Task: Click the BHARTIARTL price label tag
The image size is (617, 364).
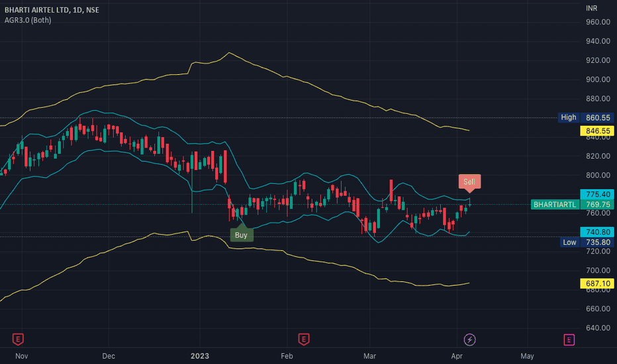Action: click(x=555, y=205)
